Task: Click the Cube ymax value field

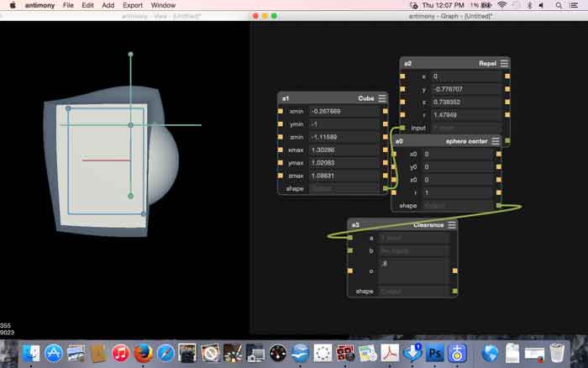Action: coord(344,163)
